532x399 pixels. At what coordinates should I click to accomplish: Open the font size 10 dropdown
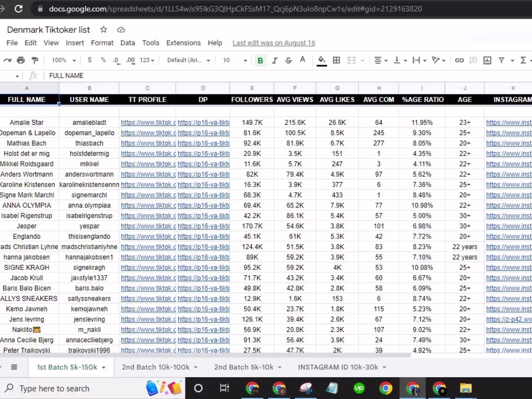234,60
